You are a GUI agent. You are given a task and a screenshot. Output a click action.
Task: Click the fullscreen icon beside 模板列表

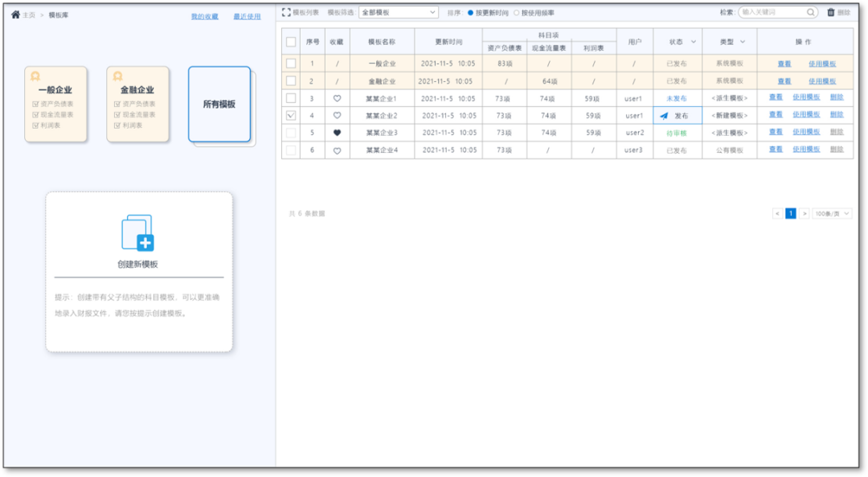click(x=286, y=13)
